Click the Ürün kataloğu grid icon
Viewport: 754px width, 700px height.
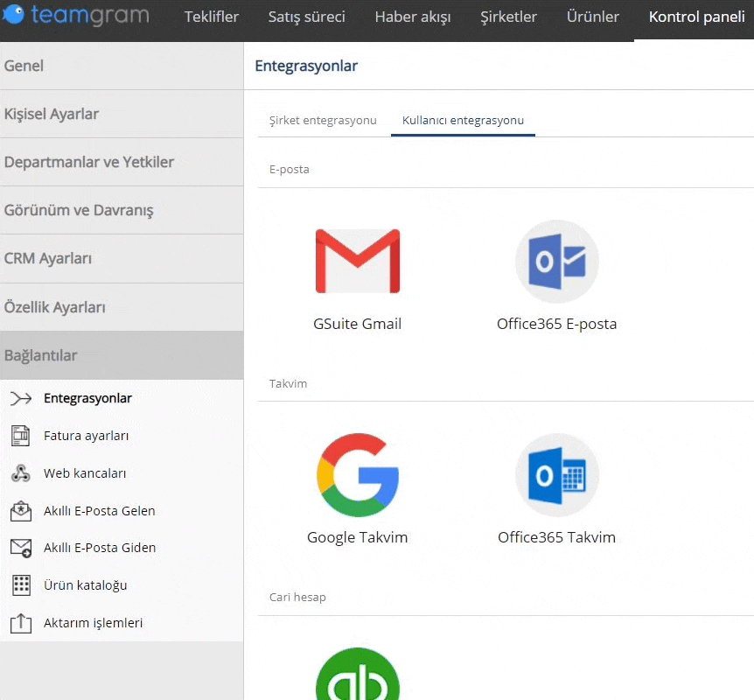21,585
